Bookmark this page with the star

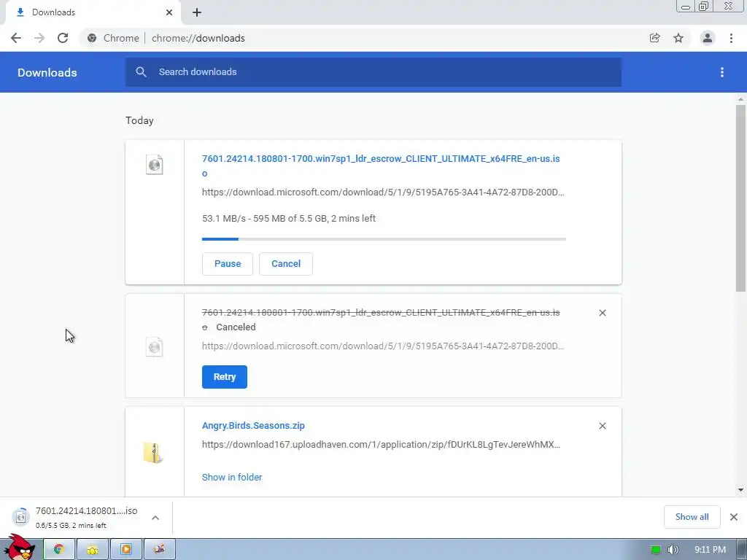tap(678, 38)
